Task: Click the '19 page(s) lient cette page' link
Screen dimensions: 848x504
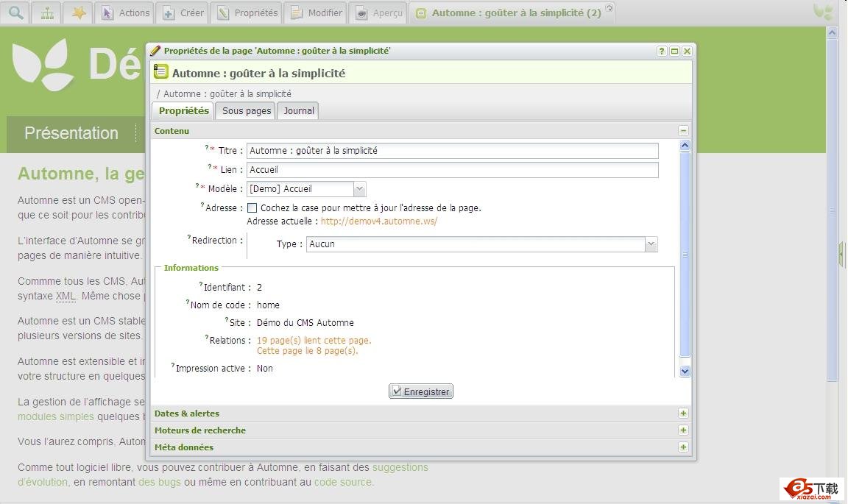Action: click(x=314, y=340)
